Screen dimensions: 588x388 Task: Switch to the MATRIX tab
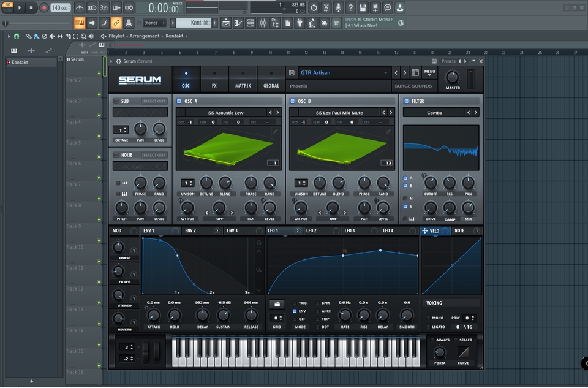243,79
